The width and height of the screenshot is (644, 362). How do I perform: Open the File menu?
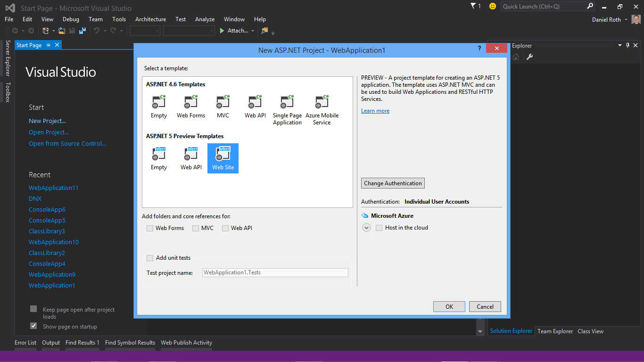tap(9, 19)
